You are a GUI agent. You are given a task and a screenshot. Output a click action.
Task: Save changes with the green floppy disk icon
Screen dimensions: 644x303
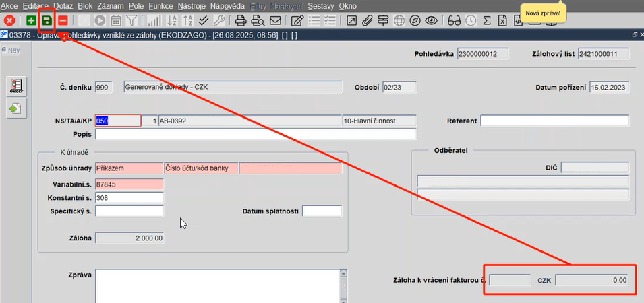pyautogui.click(x=47, y=20)
